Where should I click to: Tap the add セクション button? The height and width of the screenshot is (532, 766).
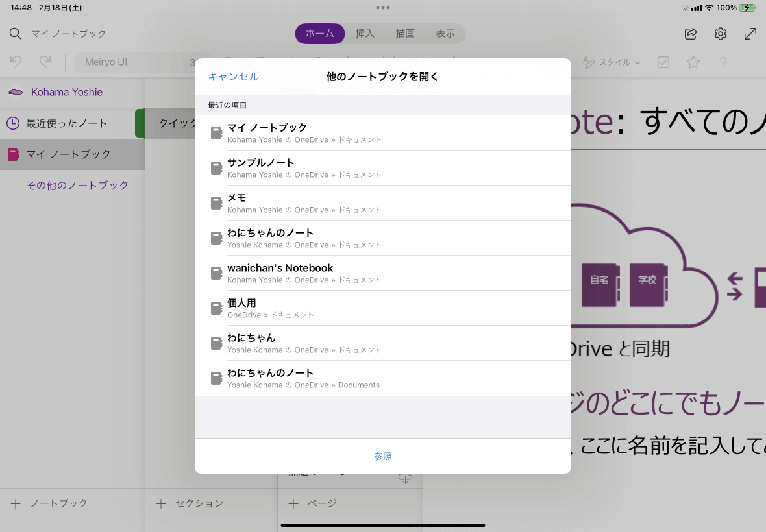click(190, 503)
